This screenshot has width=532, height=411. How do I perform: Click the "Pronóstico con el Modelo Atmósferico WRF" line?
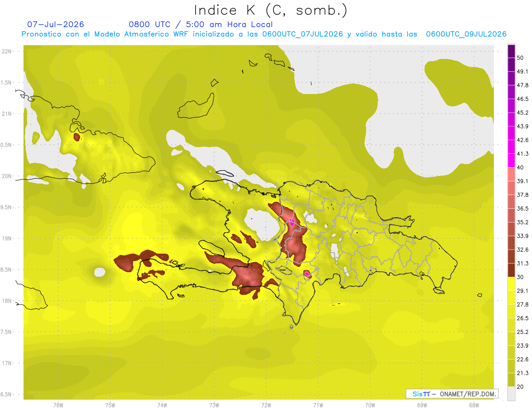[264, 34]
